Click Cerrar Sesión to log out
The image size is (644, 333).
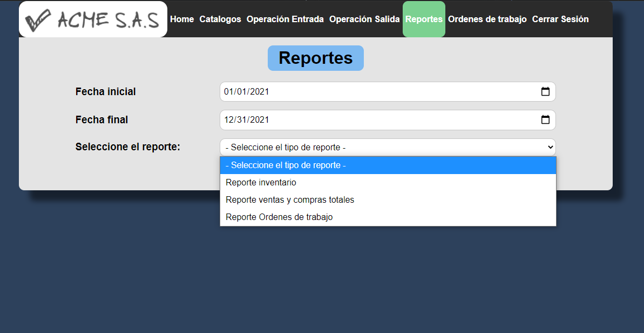coord(560,19)
